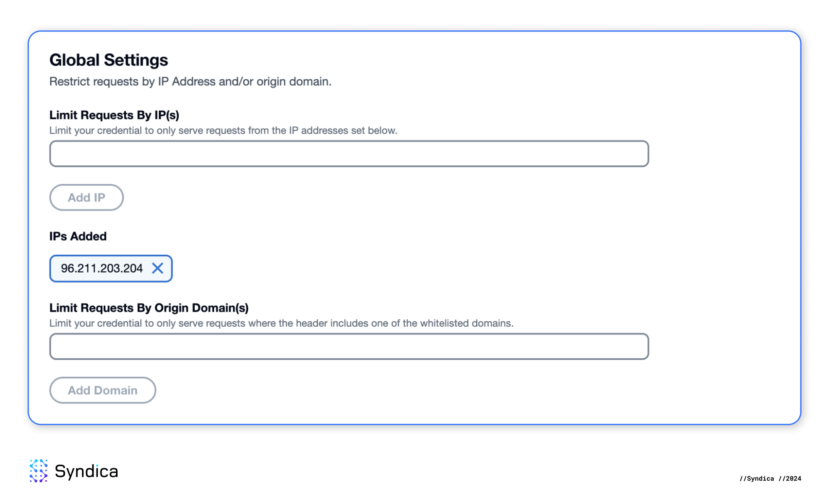Click the Syndica wordmark text
The height and width of the screenshot is (504, 829).
[87, 471]
